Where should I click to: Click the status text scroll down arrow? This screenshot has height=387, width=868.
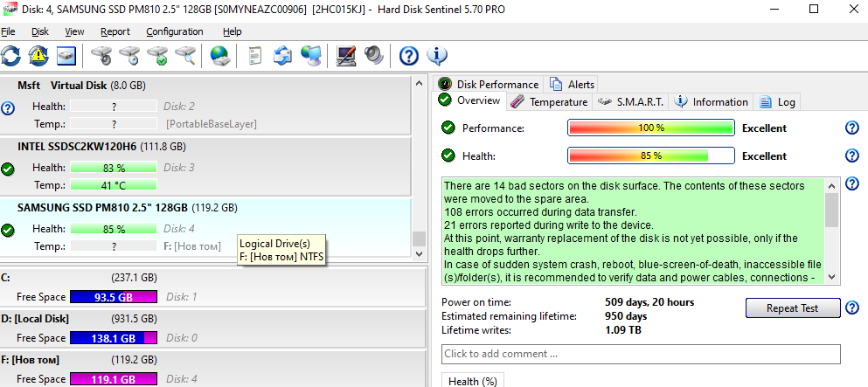[x=831, y=277]
